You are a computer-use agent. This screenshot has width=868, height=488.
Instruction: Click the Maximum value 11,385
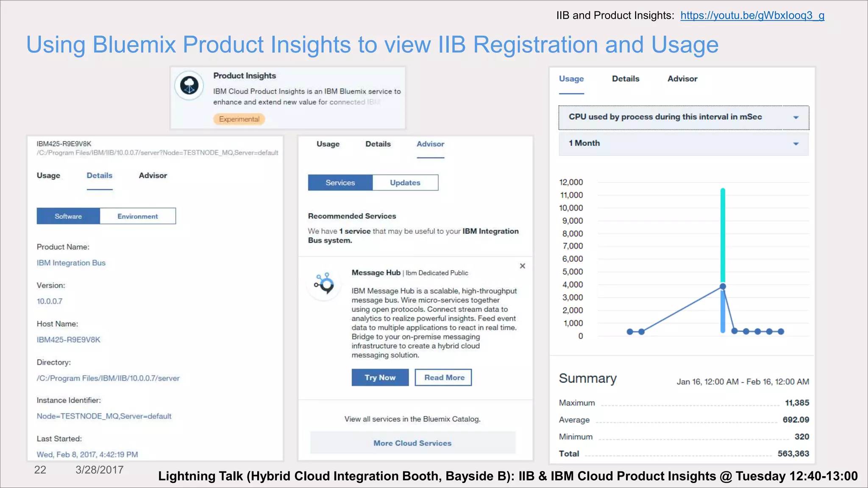click(x=797, y=403)
